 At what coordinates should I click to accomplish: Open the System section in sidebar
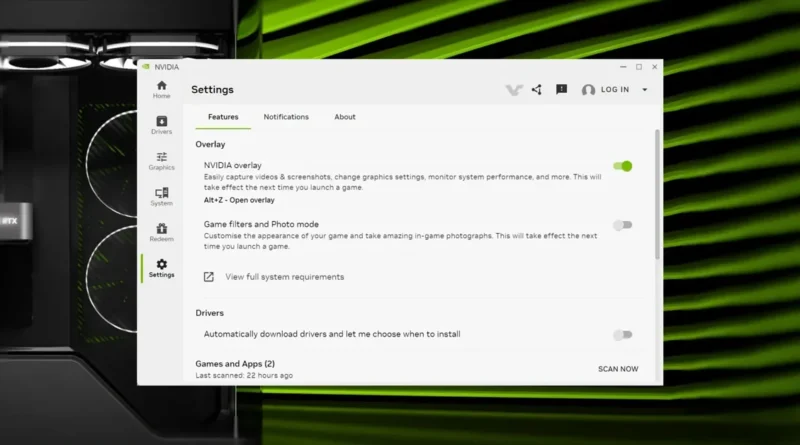(x=161, y=196)
